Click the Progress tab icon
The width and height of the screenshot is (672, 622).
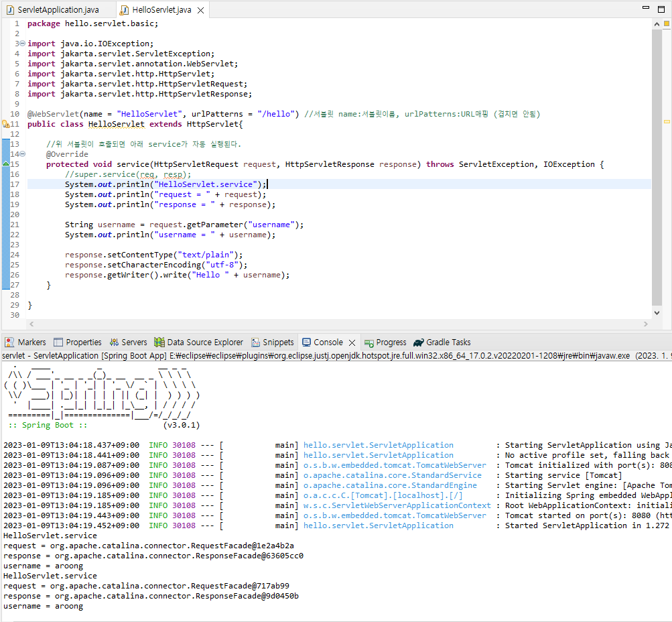[x=369, y=343]
